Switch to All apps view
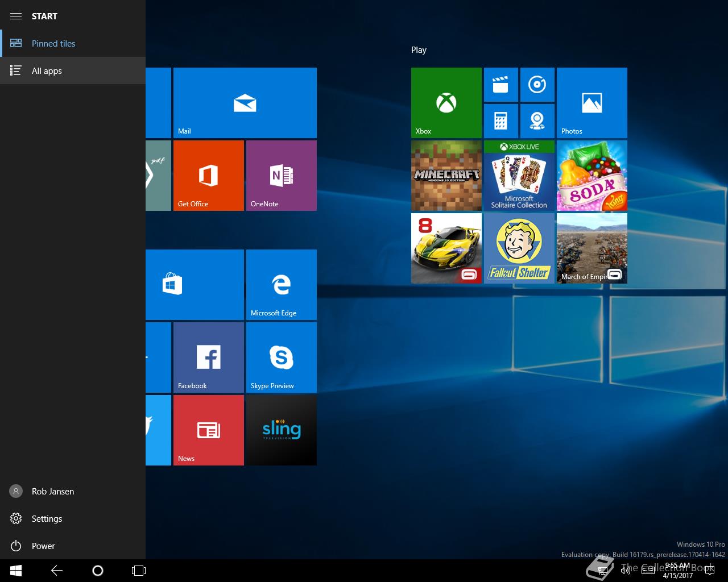This screenshot has width=728, height=582. click(47, 71)
